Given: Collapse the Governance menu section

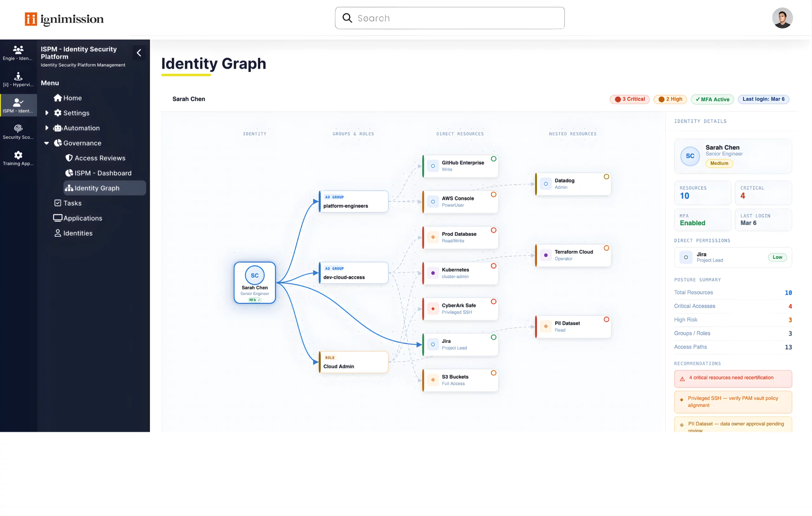Looking at the screenshot, I should 47,143.
